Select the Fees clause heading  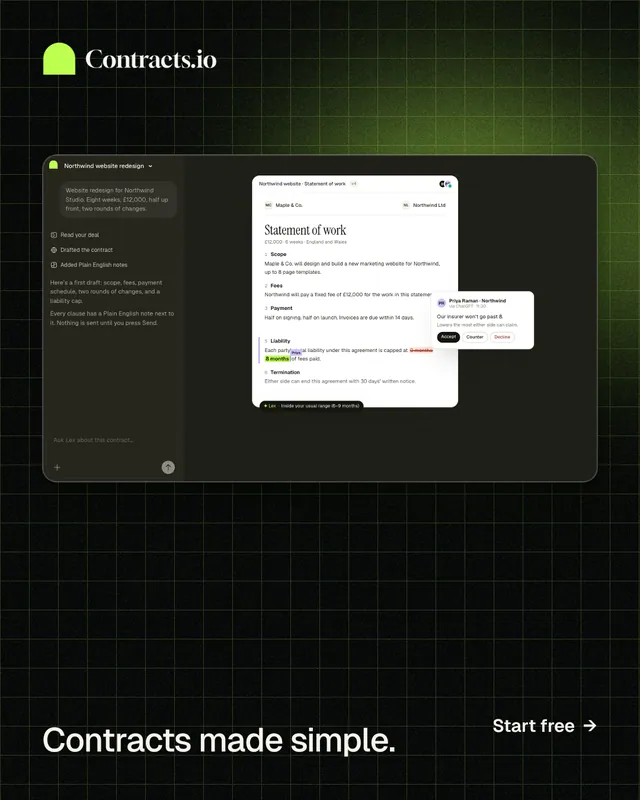point(276,286)
